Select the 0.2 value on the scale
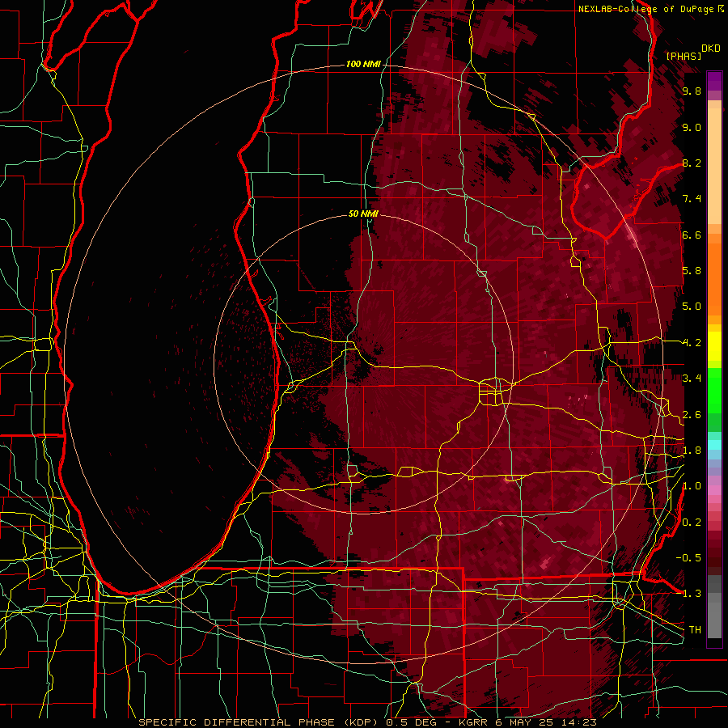Screen dimensions: 728x728 point(692,523)
